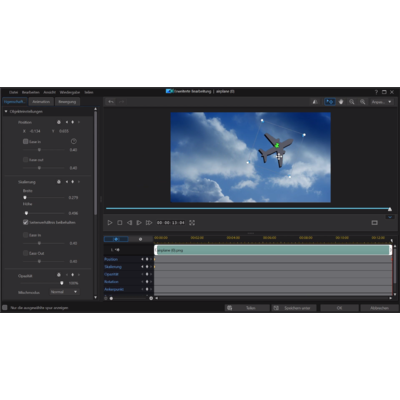The image size is (400, 400).
Task: Switch to the Animation tab
Action: pyautogui.click(x=41, y=102)
